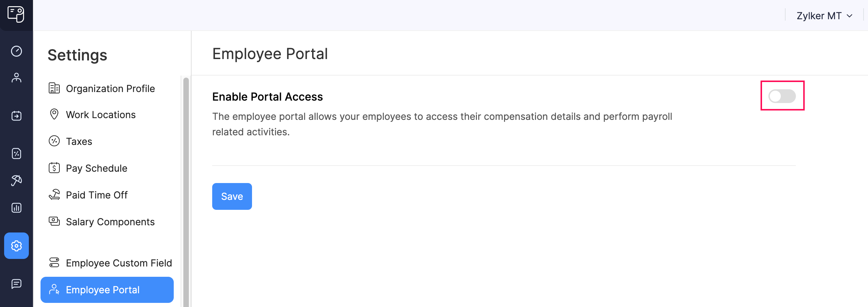The image size is (868, 307).
Task: Open the Taxes settings page
Action: coord(79,141)
